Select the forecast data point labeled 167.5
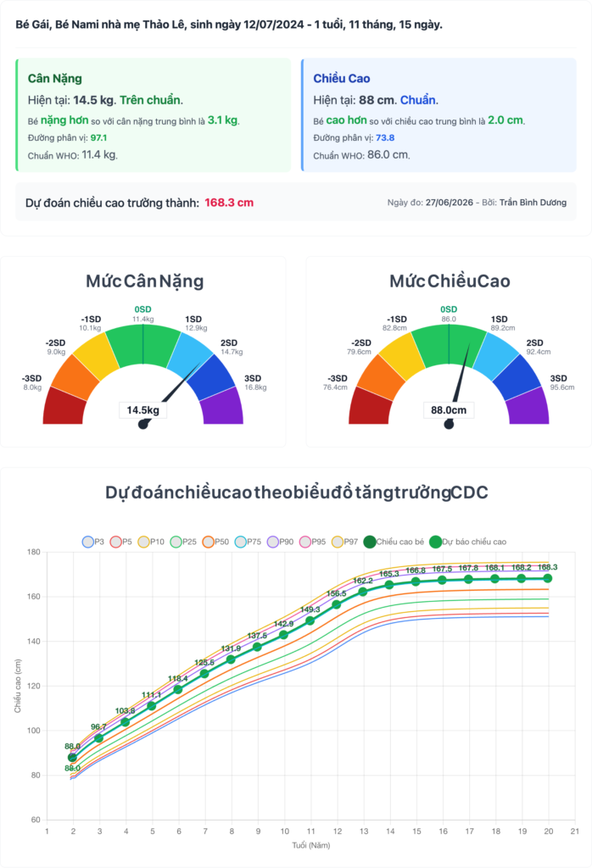 (442, 580)
